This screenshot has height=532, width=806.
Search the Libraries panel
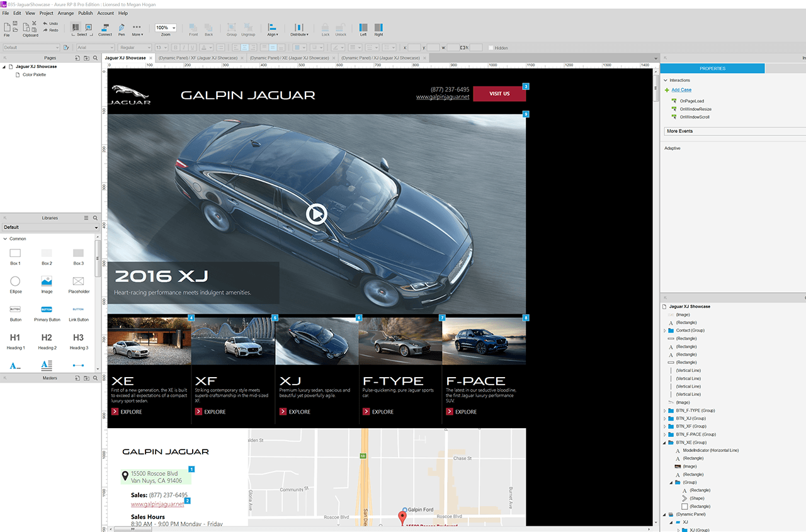(95, 218)
